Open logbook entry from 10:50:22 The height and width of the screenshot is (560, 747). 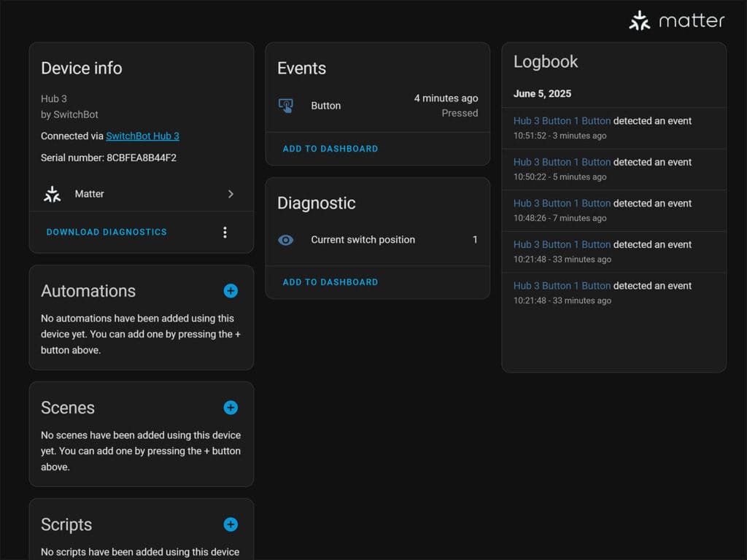(614, 169)
